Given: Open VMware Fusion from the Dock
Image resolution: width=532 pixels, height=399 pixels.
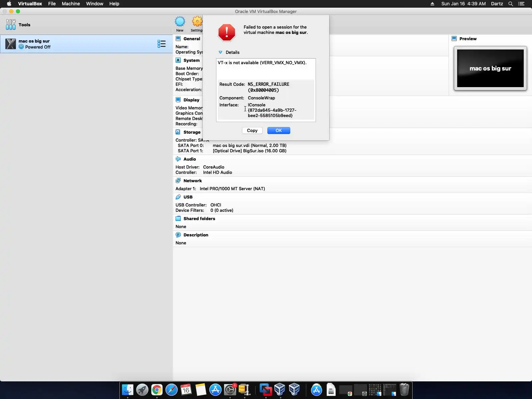Looking at the screenshot, I should pos(266,389).
